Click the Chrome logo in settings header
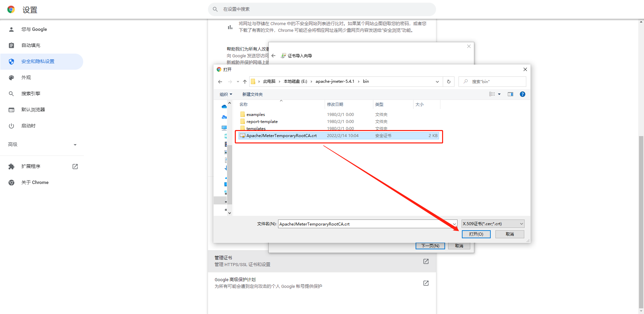The width and height of the screenshot is (644, 314). [11, 10]
